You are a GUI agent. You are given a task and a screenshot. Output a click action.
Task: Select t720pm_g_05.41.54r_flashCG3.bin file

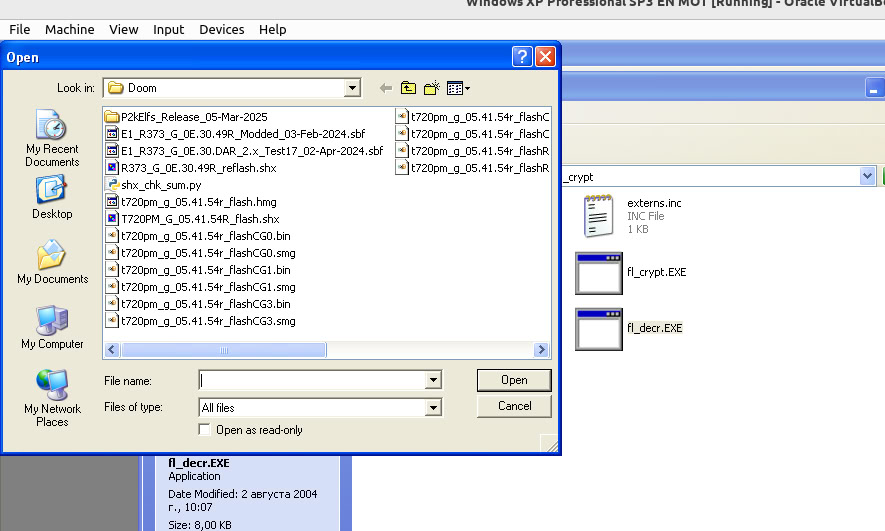pos(198,304)
